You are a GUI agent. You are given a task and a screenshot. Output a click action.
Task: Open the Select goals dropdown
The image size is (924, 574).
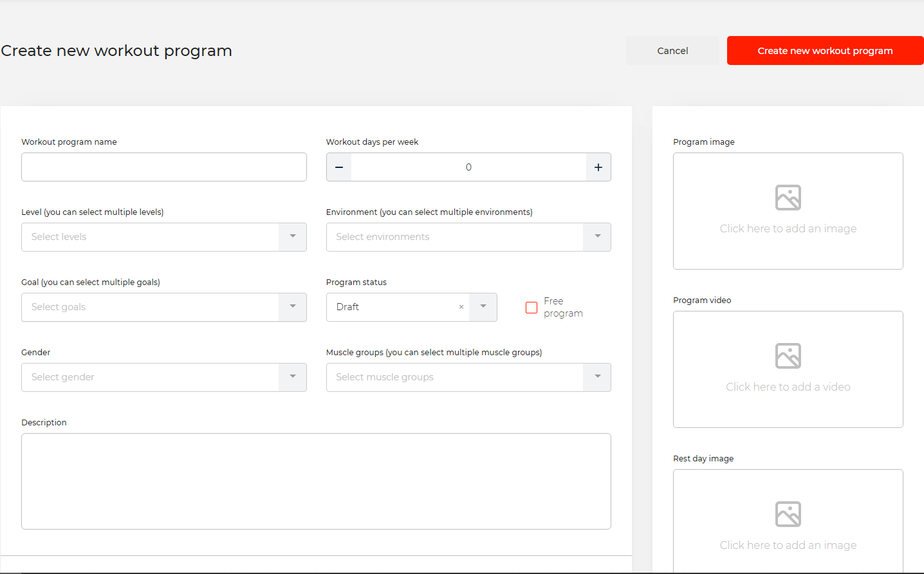click(293, 307)
